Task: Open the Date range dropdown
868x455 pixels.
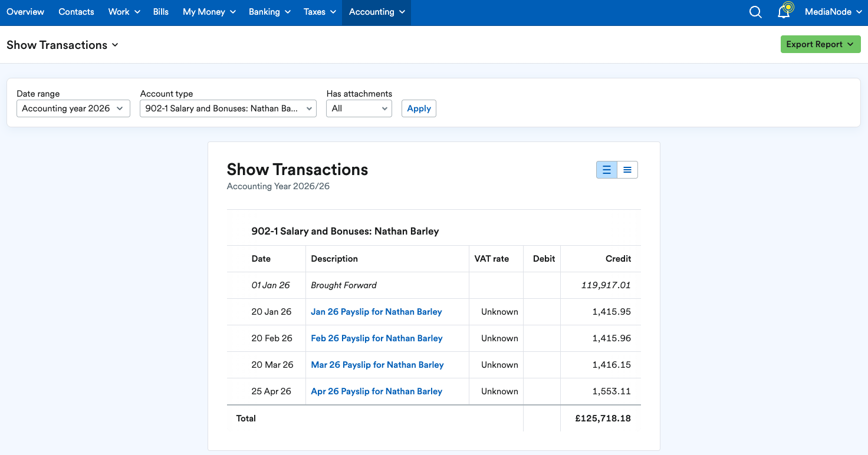Action: [73, 108]
